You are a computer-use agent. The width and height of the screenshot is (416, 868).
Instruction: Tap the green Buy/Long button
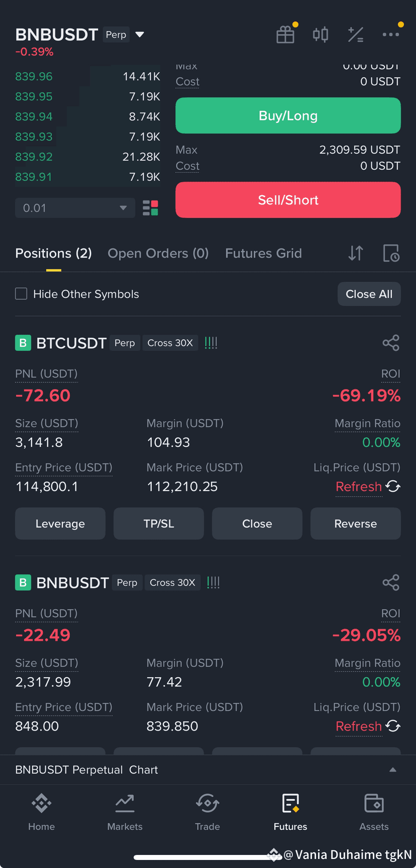click(x=288, y=115)
